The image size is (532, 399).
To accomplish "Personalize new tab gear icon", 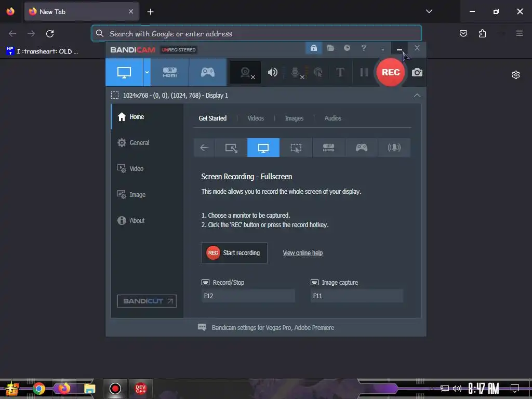I will [516, 75].
